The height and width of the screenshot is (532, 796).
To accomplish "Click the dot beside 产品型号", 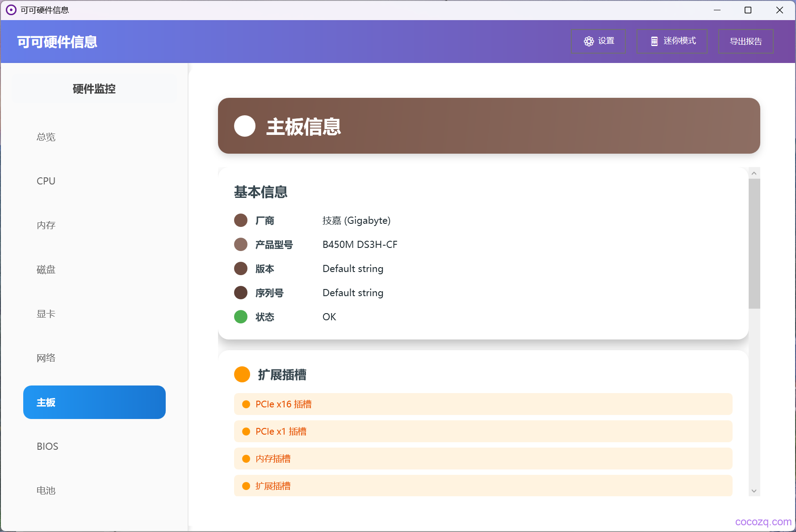I will pos(241,244).
